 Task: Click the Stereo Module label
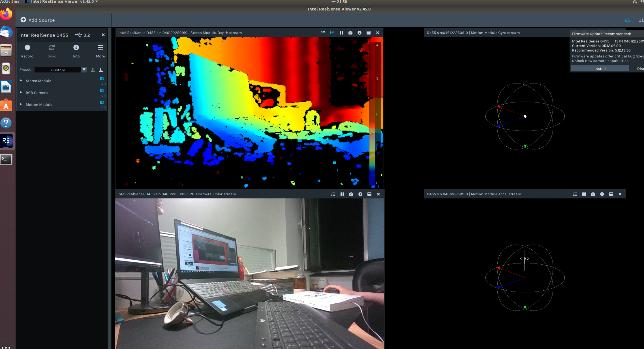[38, 81]
